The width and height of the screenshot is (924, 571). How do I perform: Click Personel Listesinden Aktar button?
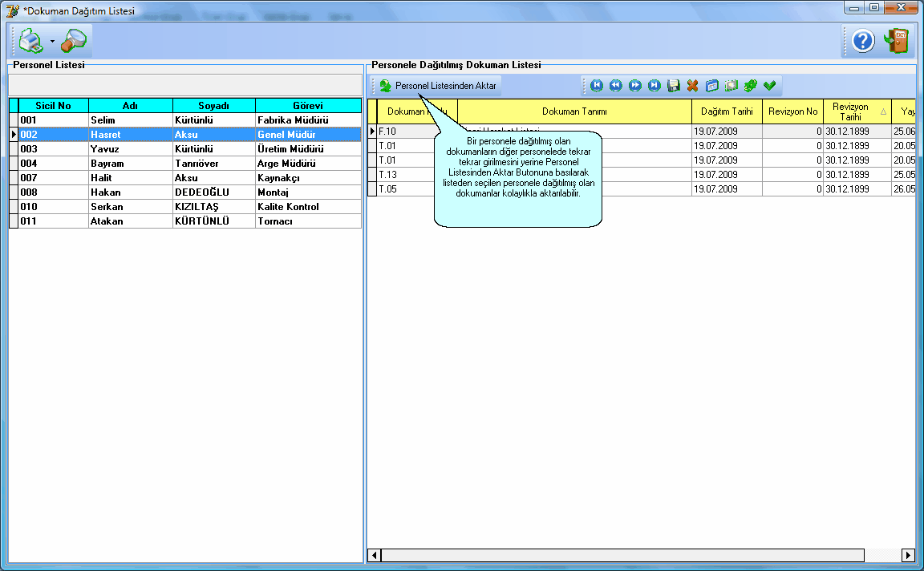point(438,86)
